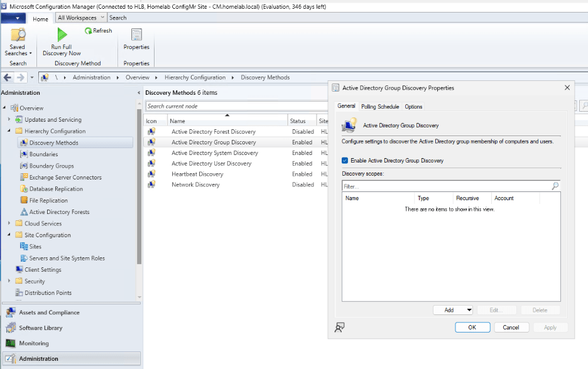This screenshot has height=369, width=588.
Task: Open the Options tab in the dialog
Action: pyautogui.click(x=413, y=106)
